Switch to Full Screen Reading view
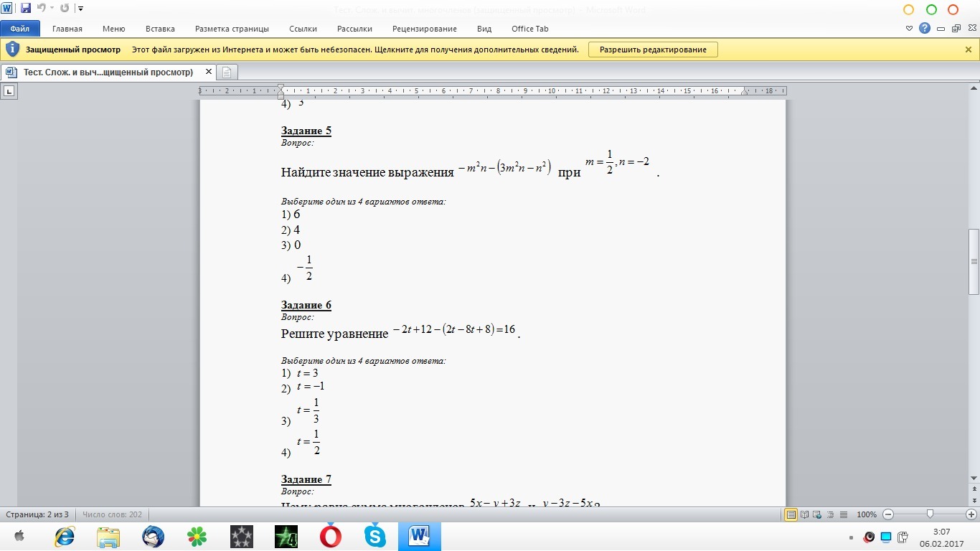Screen dimensions: 980x551 pos(804,514)
